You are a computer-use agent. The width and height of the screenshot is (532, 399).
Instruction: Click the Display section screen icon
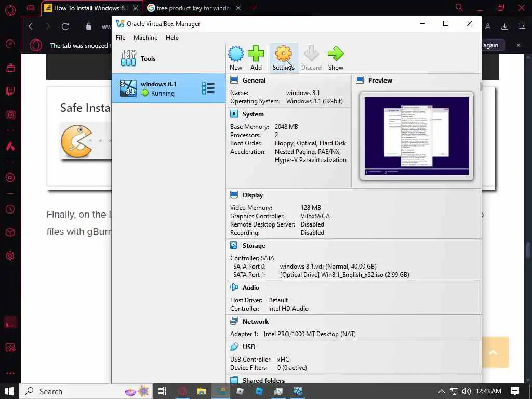click(x=234, y=195)
